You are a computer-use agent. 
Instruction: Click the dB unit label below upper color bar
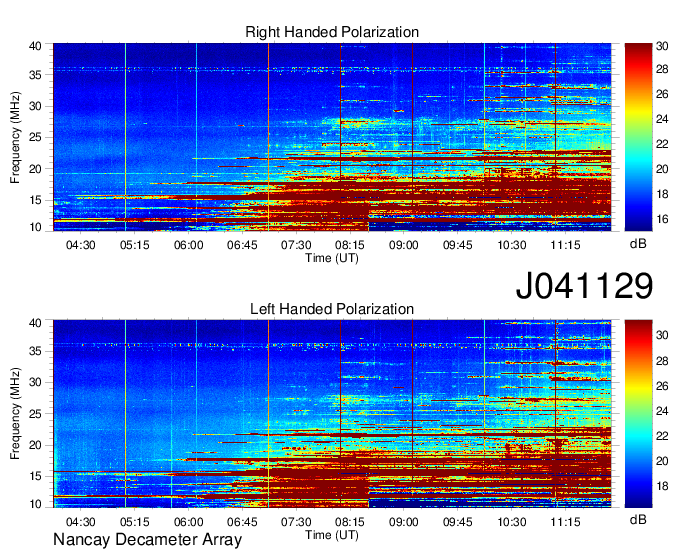(x=638, y=244)
